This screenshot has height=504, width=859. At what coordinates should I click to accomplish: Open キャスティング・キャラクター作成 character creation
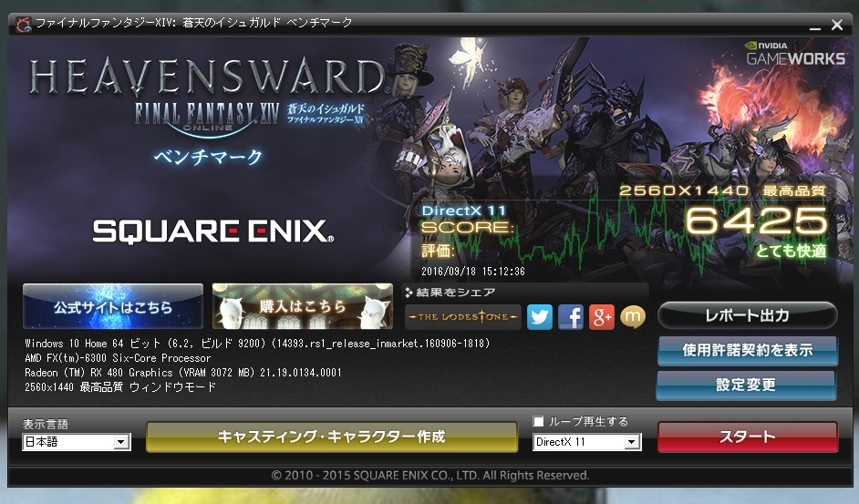[x=331, y=437]
